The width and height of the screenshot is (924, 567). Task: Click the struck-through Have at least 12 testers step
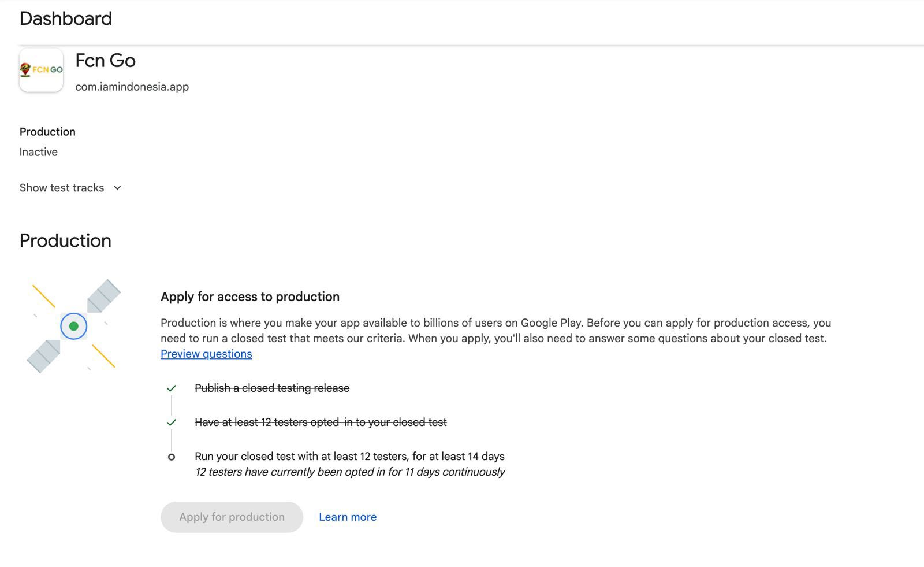pyautogui.click(x=321, y=423)
